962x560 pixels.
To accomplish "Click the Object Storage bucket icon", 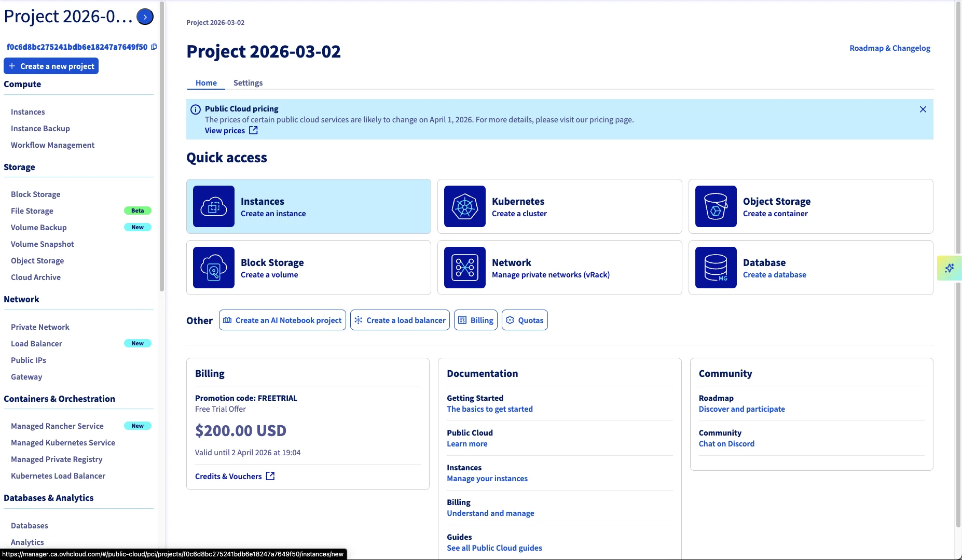I will (716, 206).
